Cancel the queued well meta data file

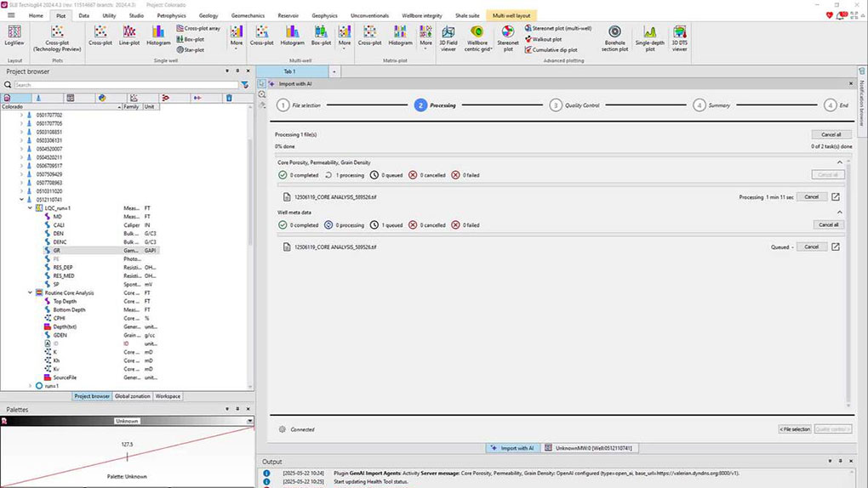[812, 247]
